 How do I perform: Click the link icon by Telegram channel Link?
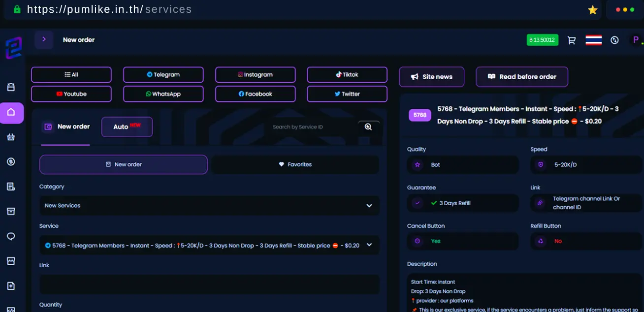tap(540, 203)
